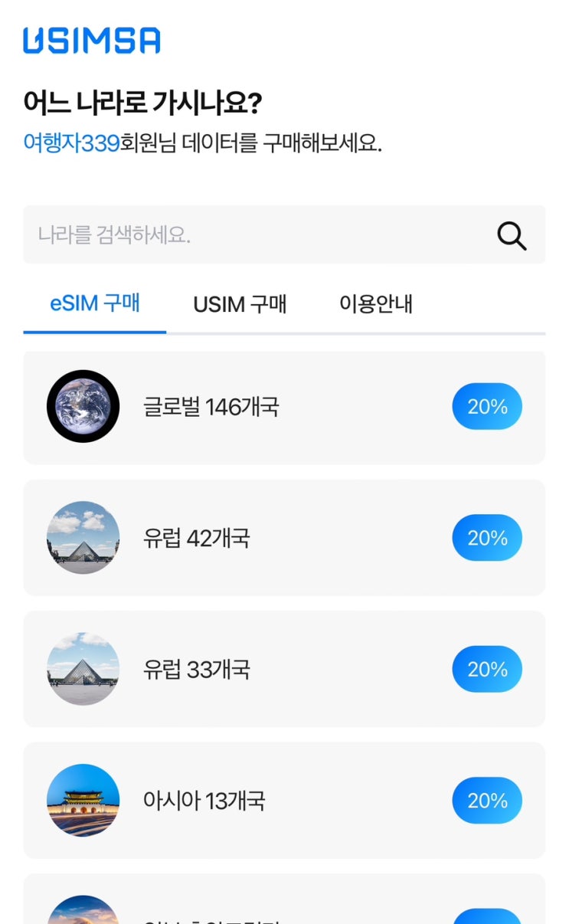This screenshot has width=569, height=924.
Task: Choose the 아시아 13개국 plan label
Action: click(x=204, y=801)
